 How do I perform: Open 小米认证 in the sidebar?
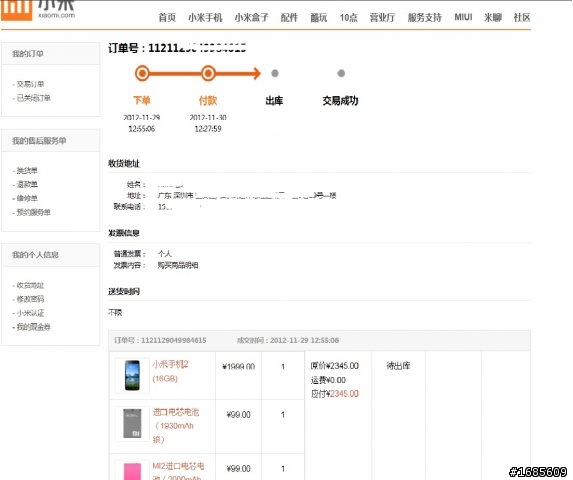(x=30, y=313)
